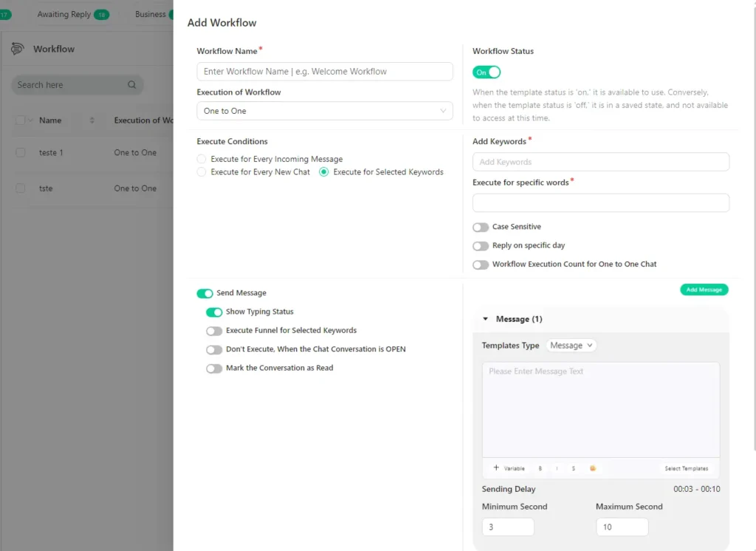Click One to One in tste row
The height and width of the screenshot is (551, 756).
pyautogui.click(x=135, y=188)
